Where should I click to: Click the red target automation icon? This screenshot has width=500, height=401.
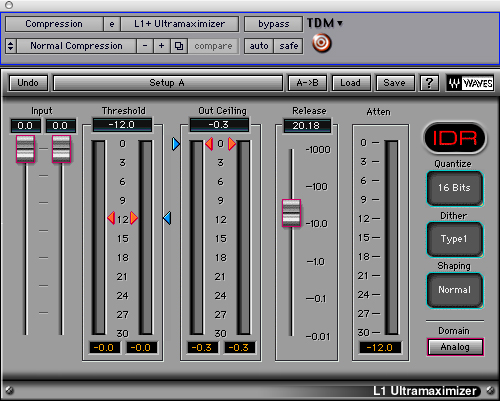click(322, 43)
